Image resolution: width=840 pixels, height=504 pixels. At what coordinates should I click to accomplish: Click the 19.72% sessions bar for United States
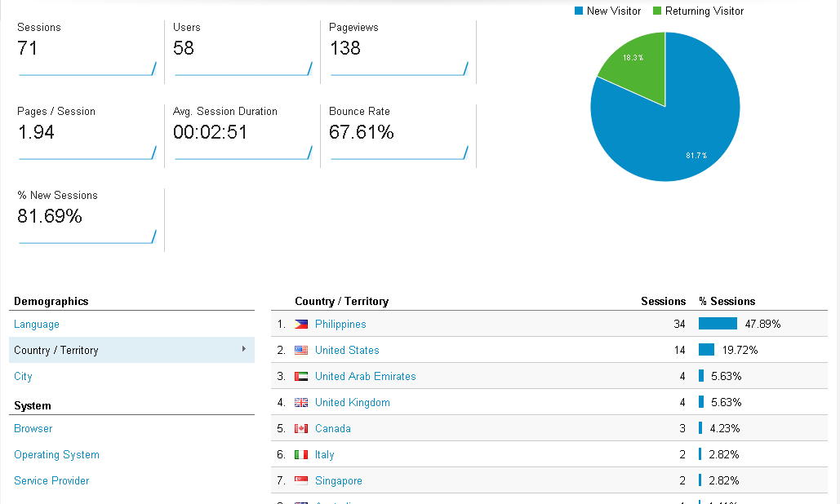coord(707,350)
